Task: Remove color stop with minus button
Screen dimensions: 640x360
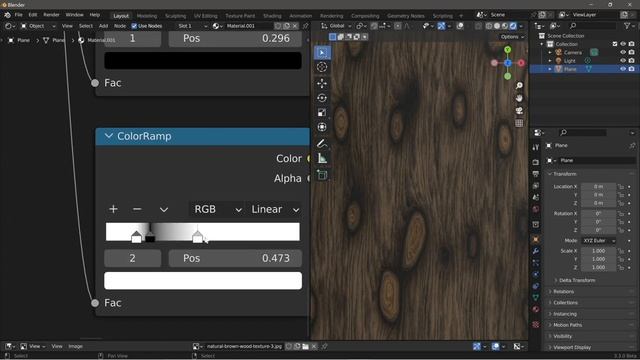Action: pos(137,209)
